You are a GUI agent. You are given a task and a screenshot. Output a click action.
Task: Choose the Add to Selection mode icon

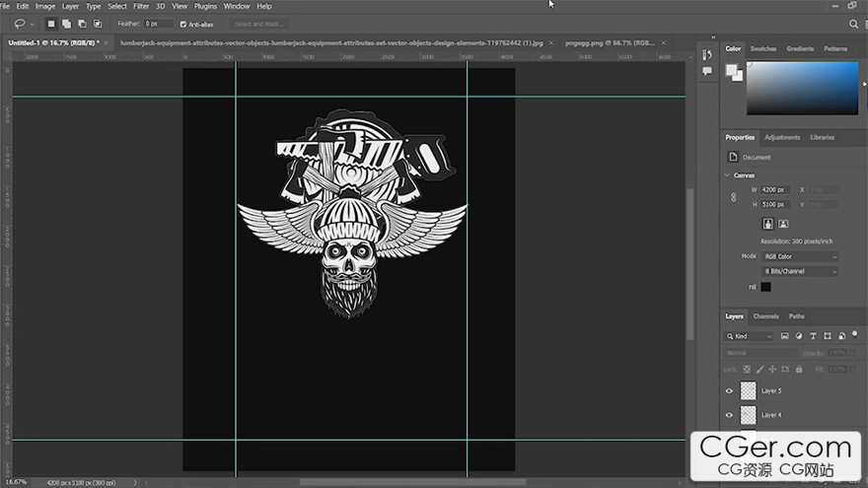point(67,23)
